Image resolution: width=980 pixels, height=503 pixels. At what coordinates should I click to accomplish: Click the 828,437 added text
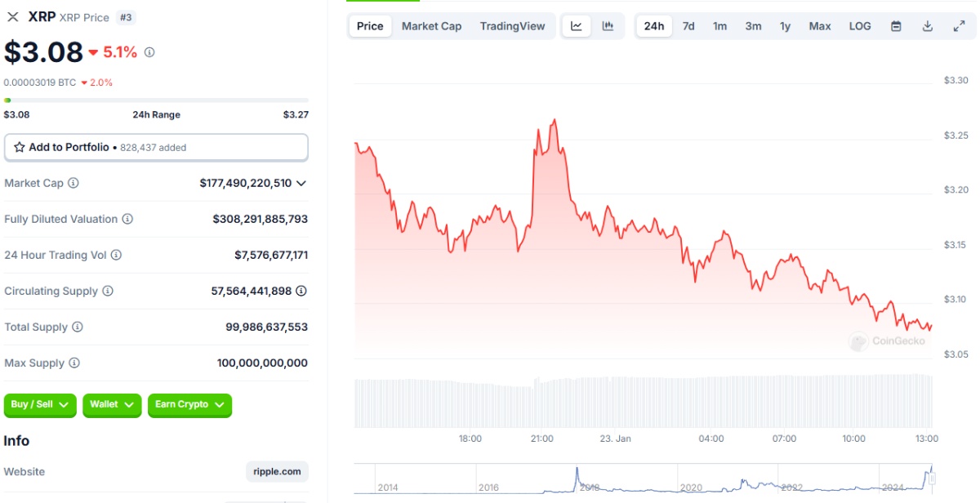tap(154, 148)
